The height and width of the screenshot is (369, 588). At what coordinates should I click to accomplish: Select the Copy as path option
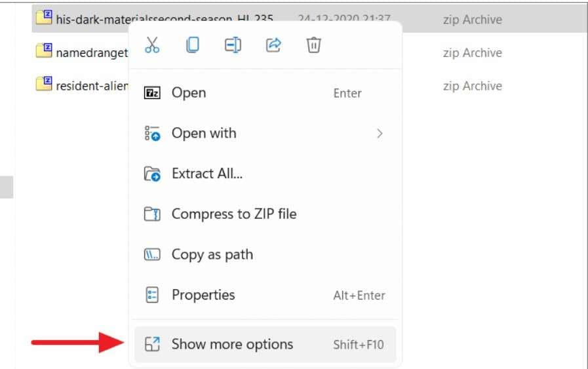(212, 254)
